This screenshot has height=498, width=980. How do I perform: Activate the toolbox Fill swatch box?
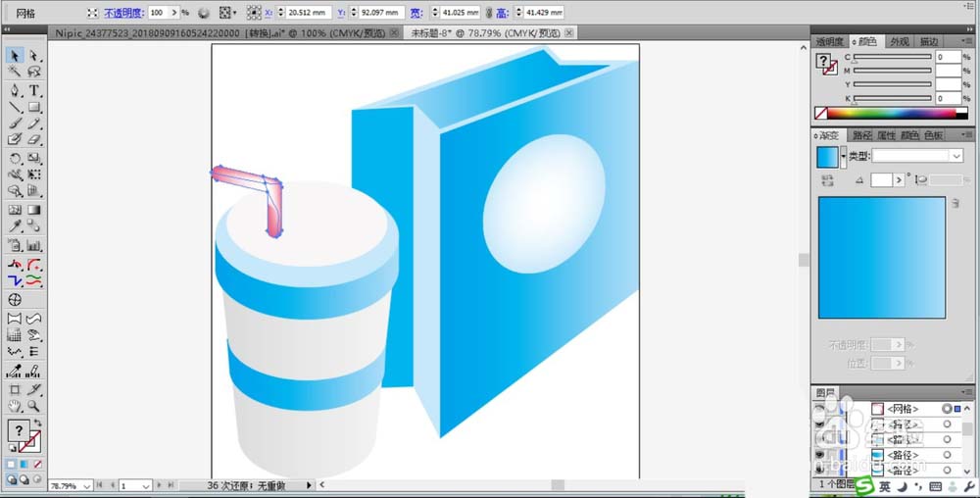[18, 430]
